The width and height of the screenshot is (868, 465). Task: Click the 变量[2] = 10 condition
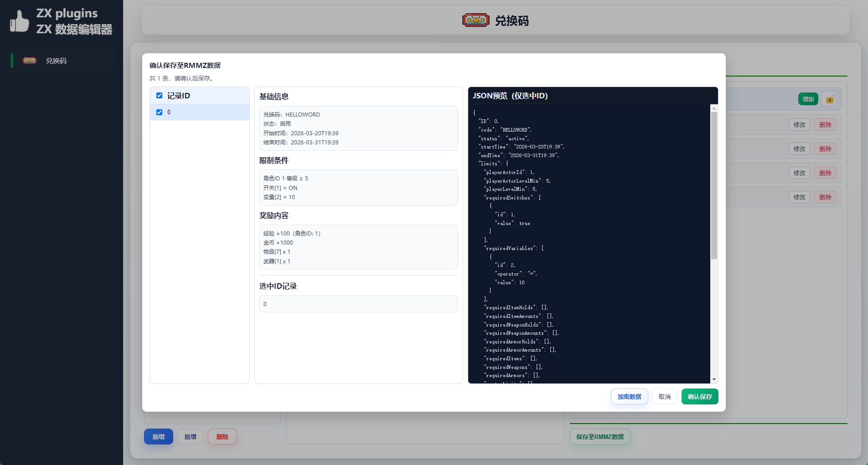(279, 197)
